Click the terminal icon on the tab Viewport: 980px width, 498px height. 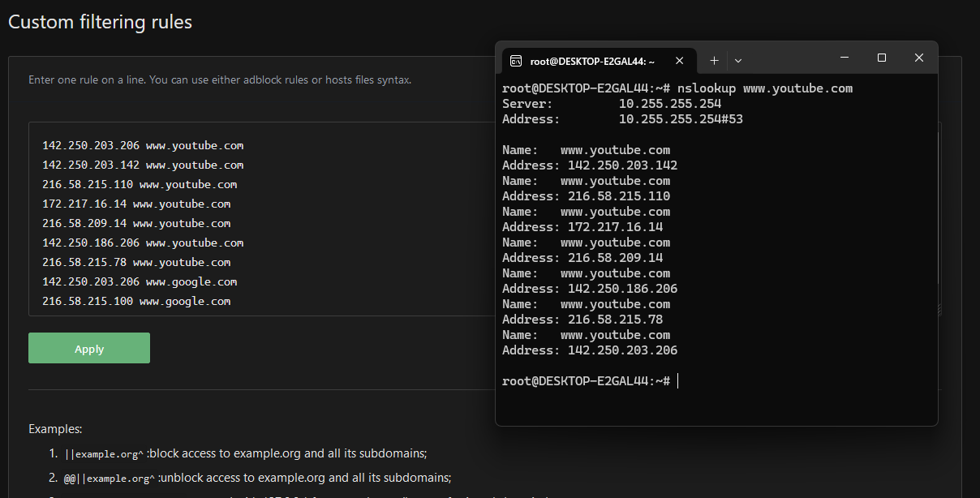click(x=516, y=61)
